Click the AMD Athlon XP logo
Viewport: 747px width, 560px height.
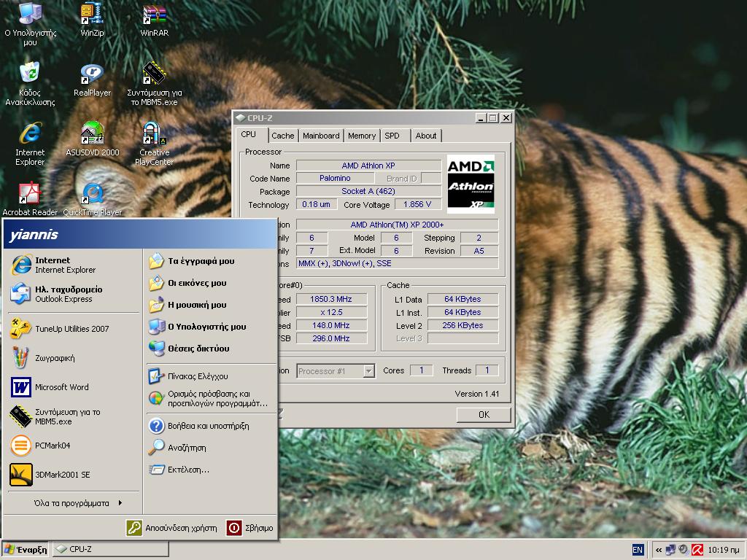tap(471, 184)
